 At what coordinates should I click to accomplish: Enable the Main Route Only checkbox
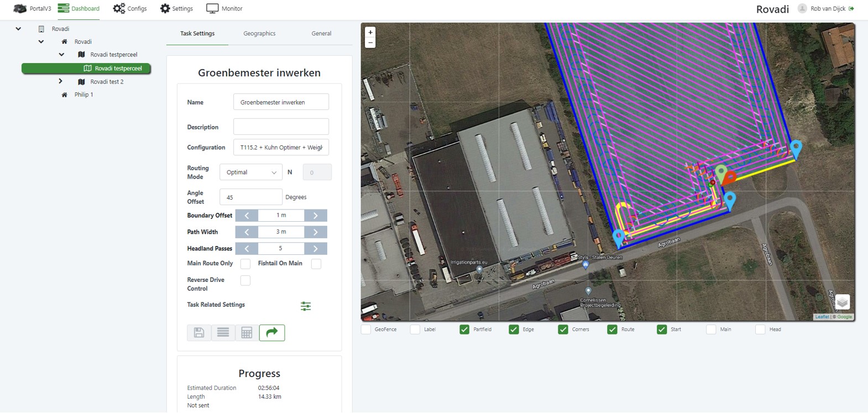[245, 264]
